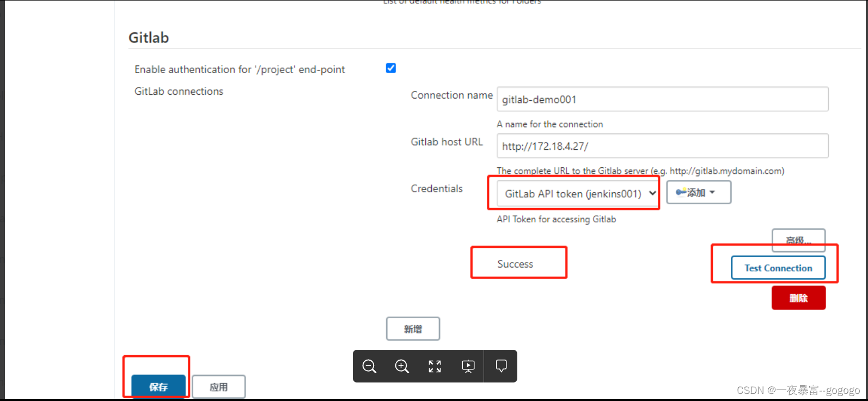The image size is (868, 401).
Task: Click 'The complete URL to the Gitlab server' hint
Action: point(640,171)
